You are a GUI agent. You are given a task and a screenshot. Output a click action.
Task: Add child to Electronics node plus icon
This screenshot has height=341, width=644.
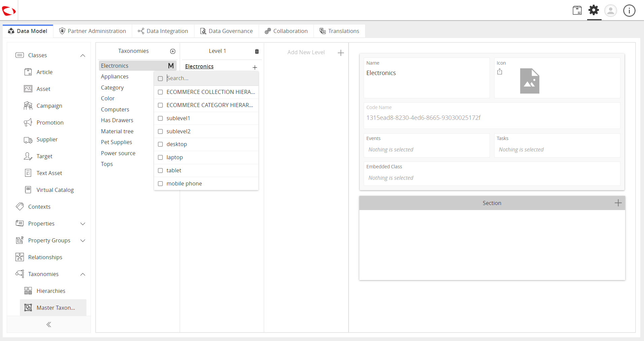255,67
